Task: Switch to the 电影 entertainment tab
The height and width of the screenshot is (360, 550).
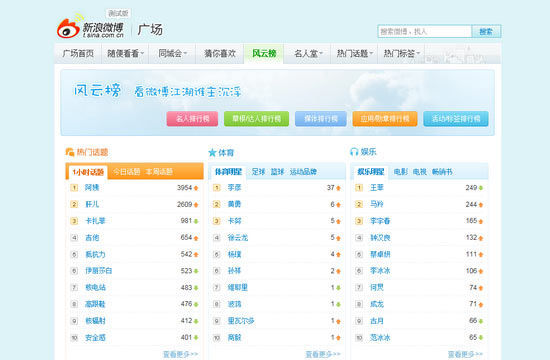Action: 401,172
